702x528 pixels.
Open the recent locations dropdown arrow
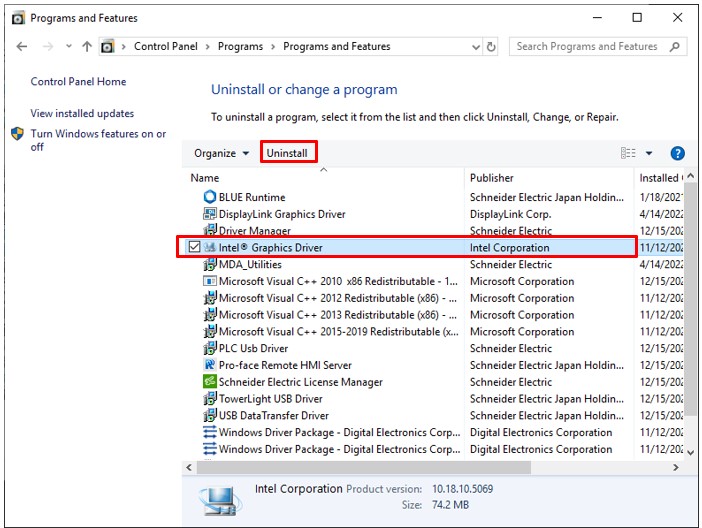click(x=68, y=46)
